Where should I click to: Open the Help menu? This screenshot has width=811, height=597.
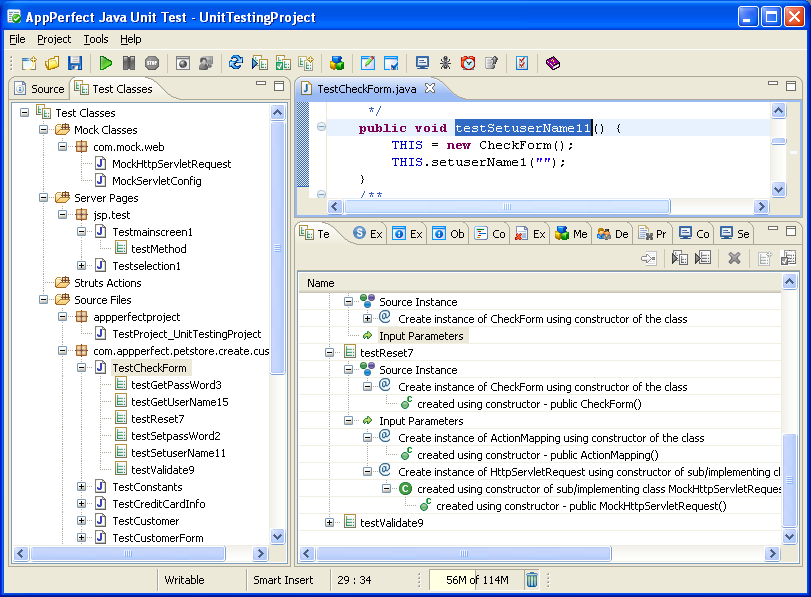[130, 39]
